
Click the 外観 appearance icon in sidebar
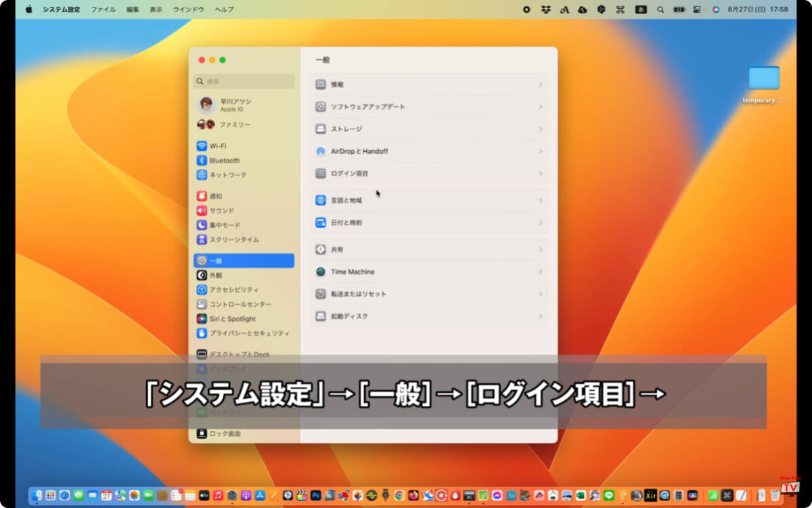202,275
